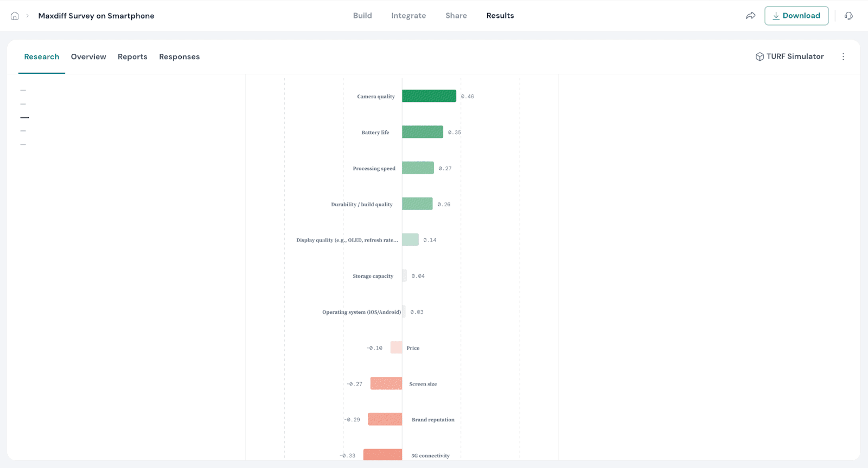This screenshot has height=468, width=868.
Task: Select the Research tab
Action: pos(42,56)
